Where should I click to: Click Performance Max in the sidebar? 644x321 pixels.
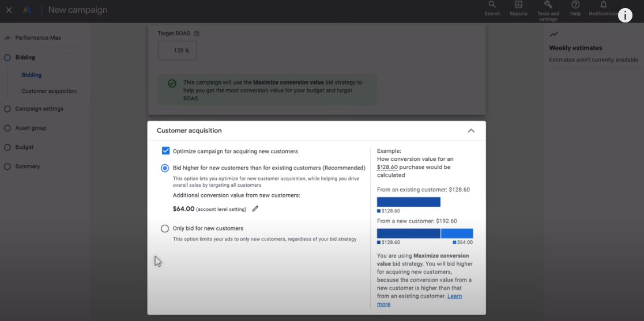(38, 38)
